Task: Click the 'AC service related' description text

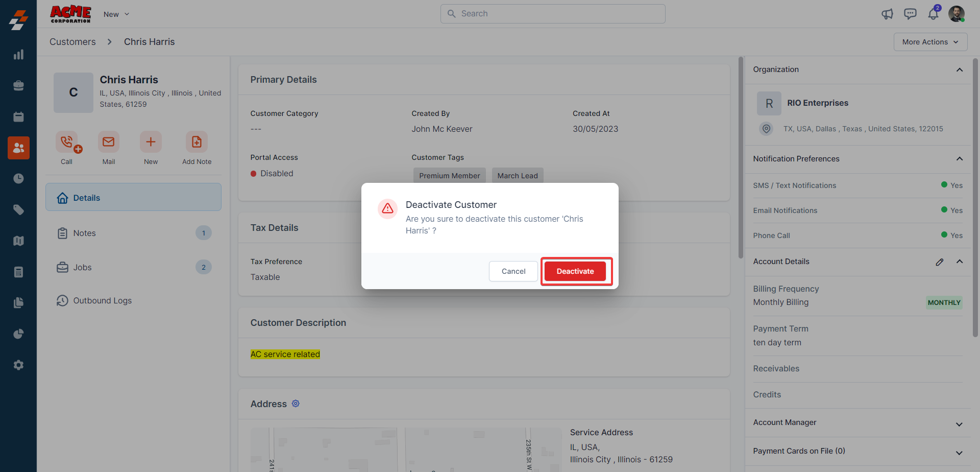Action: 285,354
